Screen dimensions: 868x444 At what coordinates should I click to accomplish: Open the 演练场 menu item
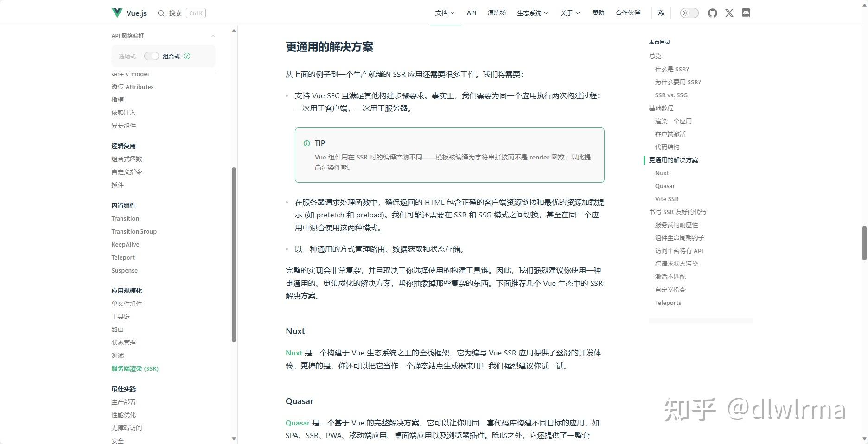click(x=496, y=13)
